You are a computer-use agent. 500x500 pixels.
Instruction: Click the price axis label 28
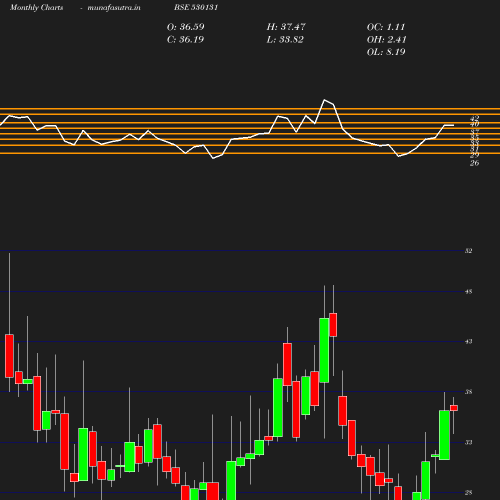[x=469, y=493]
